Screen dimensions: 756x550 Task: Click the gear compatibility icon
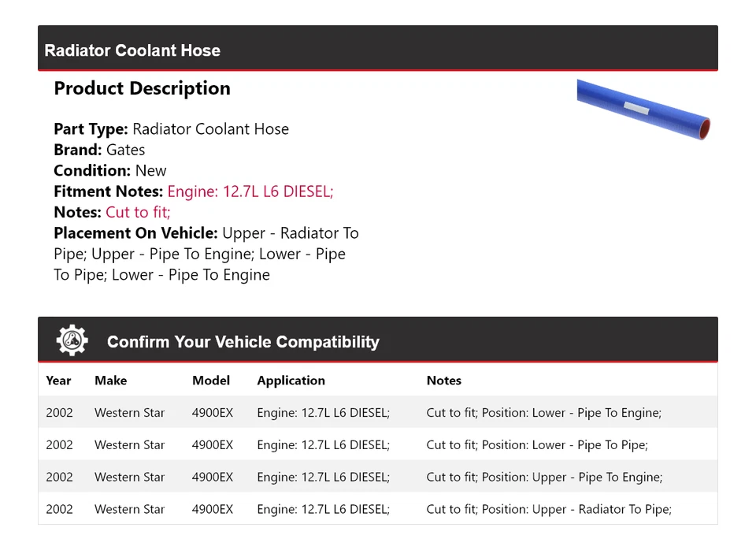click(72, 340)
